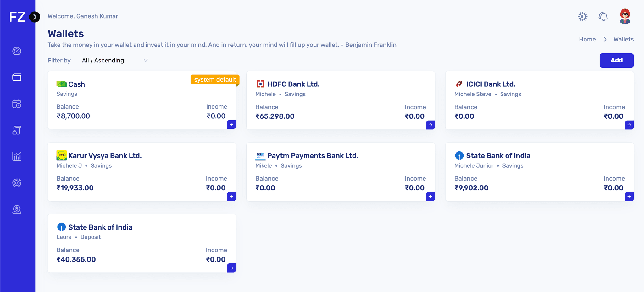Open HDFC Bank Ltd. wallet arrow
The image size is (644, 292).
click(430, 125)
